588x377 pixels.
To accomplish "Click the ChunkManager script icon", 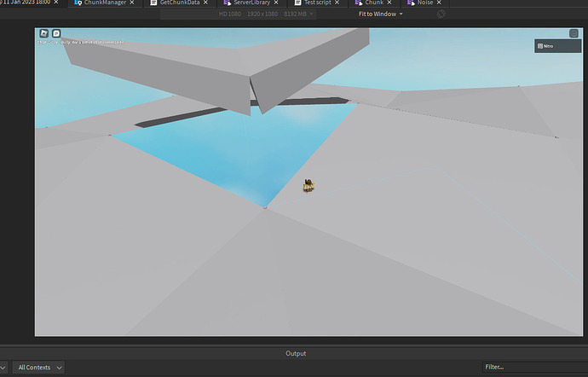I will [x=78, y=3].
